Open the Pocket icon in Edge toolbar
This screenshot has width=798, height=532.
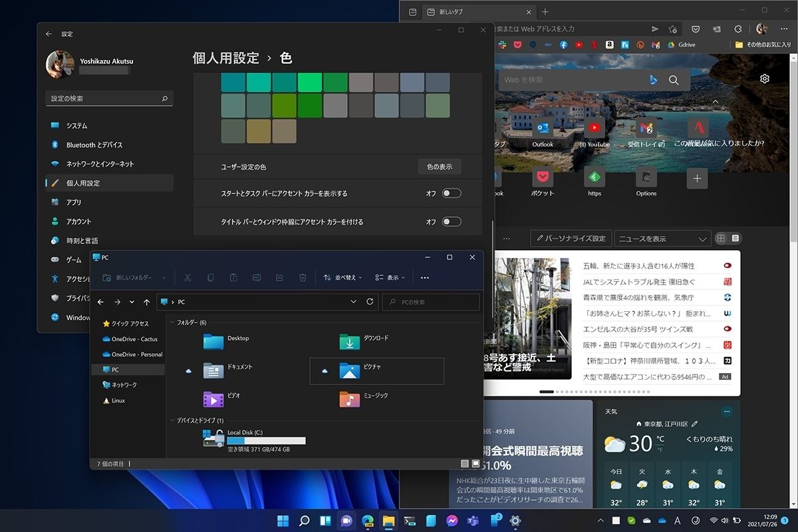pyautogui.click(x=695, y=29)
